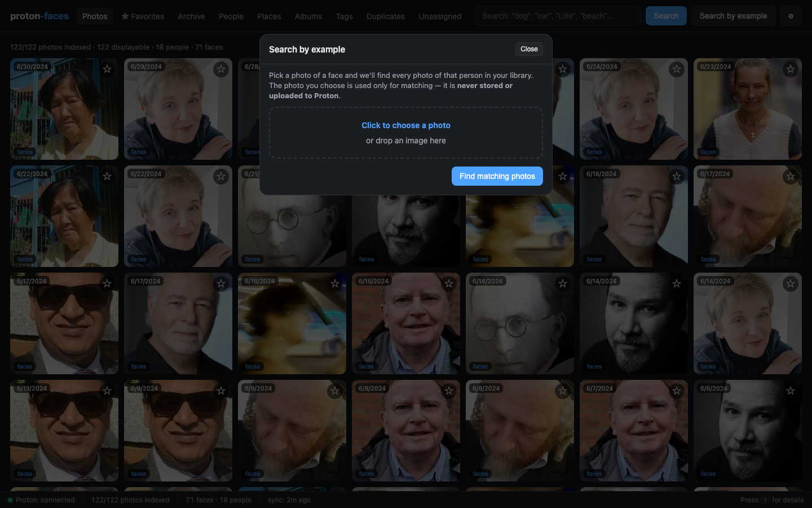This screenshot has width=812, height=508.
Task: Click Find matching photos button
Action: [497, 176]
